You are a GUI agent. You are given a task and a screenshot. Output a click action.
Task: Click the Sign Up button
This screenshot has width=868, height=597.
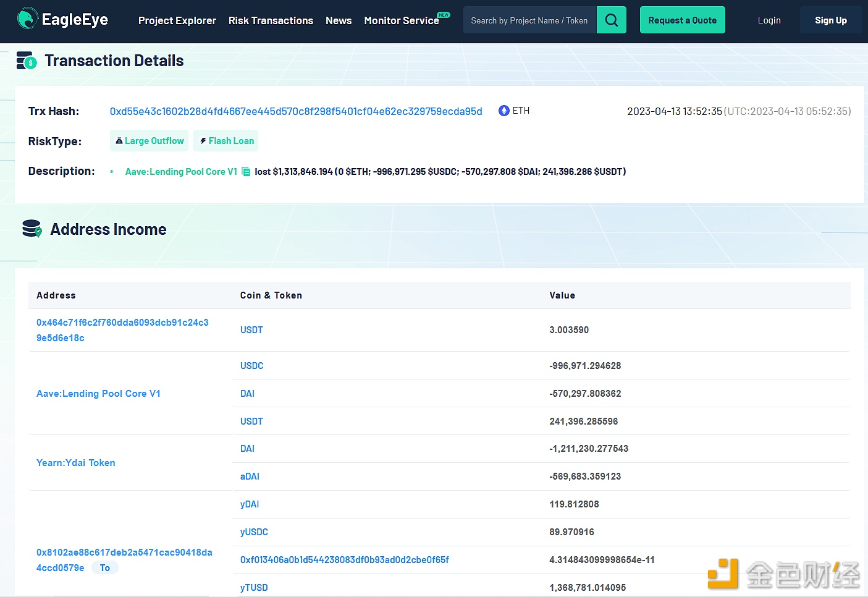[x=830, y=20]
